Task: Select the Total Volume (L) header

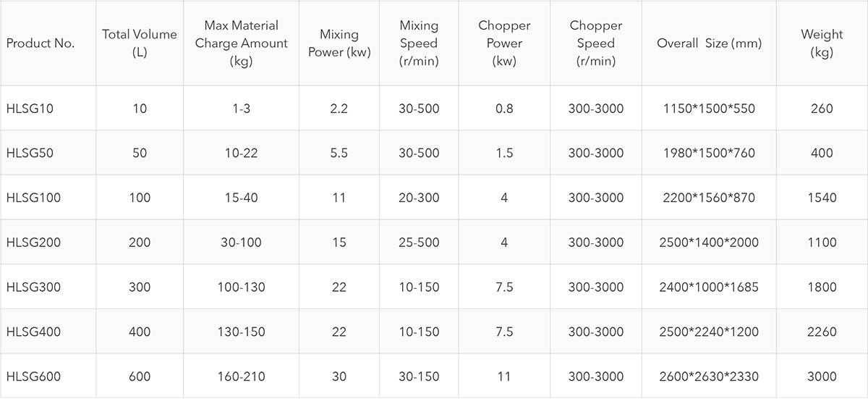Action: click(x=140, y=43)
